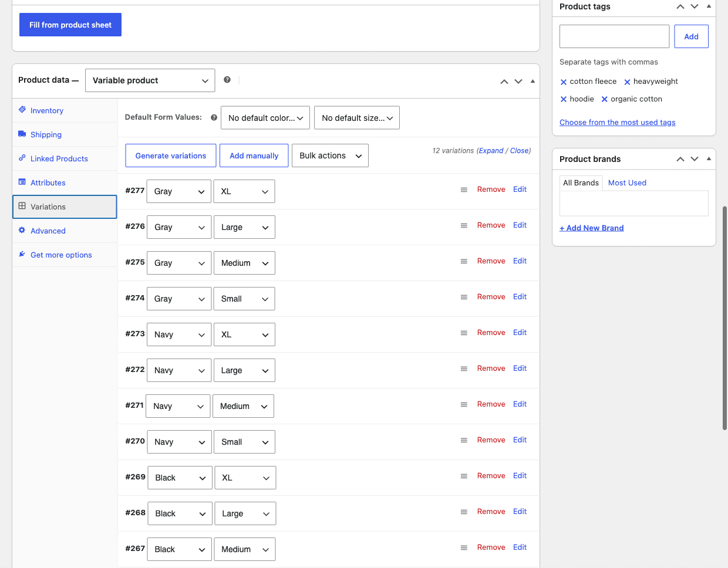Open the No default color dropdown
Image resolution: width=728 pixels, height=568 pixels.
coord(265,118)
